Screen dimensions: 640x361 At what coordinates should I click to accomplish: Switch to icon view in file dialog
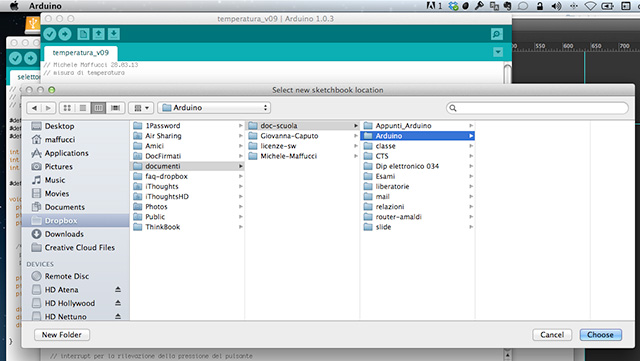67,108
